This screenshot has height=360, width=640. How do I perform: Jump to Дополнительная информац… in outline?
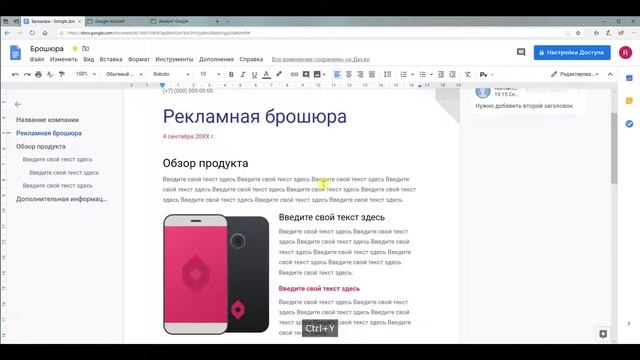62,199
